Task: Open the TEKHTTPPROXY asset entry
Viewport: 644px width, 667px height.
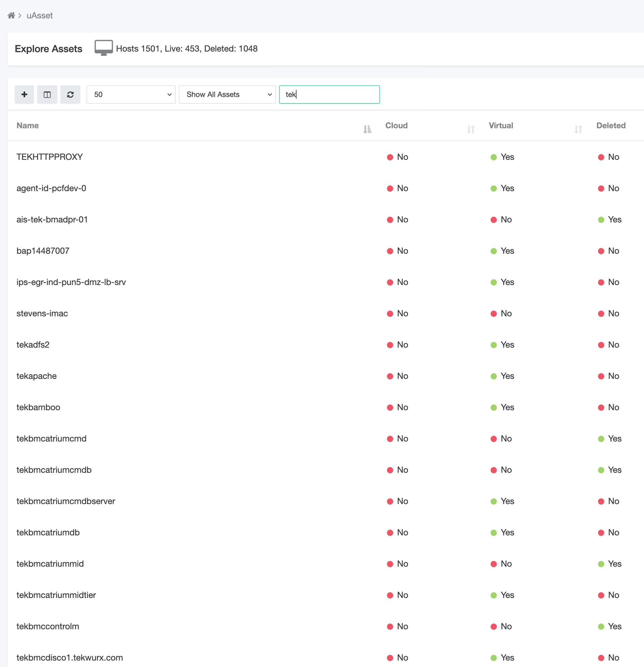Action: tap(49, 157)
